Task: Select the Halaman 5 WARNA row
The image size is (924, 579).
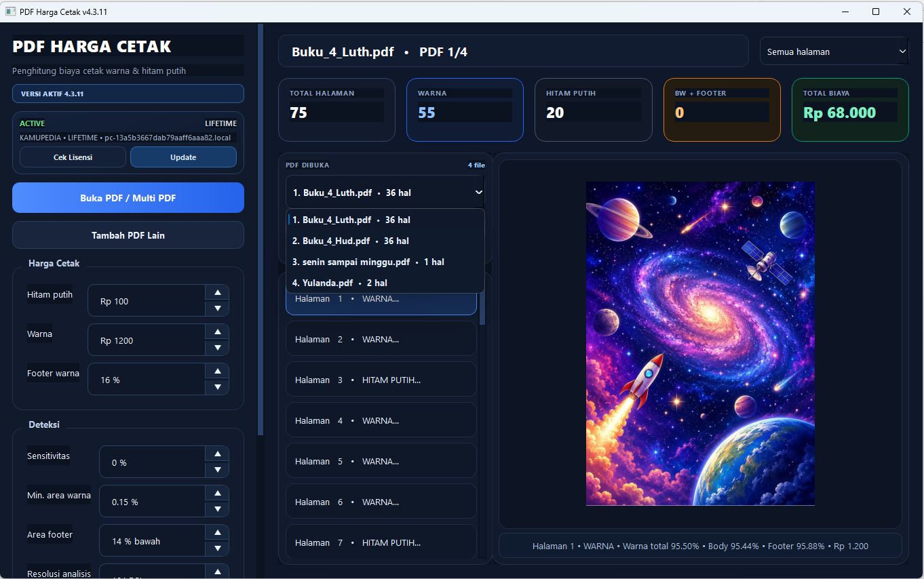Action: click(x=381, y=461)
